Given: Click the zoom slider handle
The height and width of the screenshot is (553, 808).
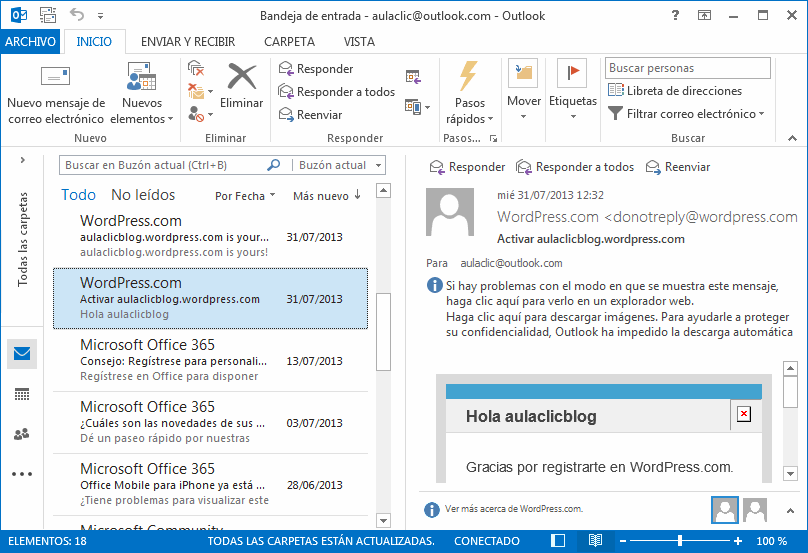Looking at the screenshot, I should pyautogui.click(x=680, y=541).
